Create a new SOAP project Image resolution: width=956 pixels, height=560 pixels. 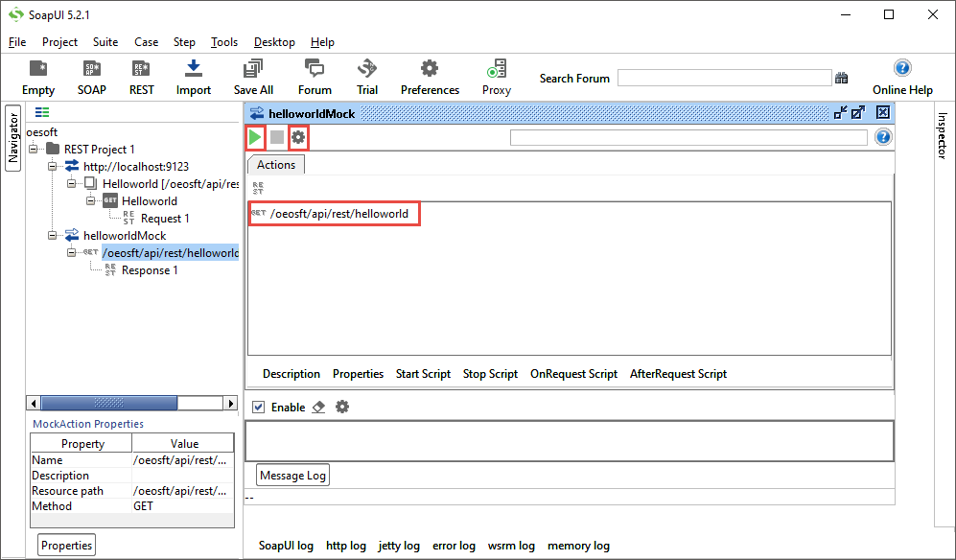pos(91,78)
